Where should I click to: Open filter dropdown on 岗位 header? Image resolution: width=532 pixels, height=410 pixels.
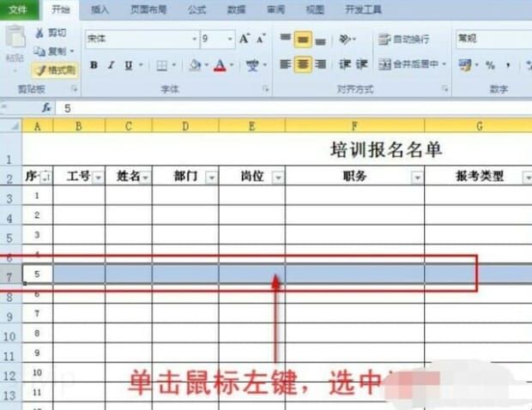(278, 178)
